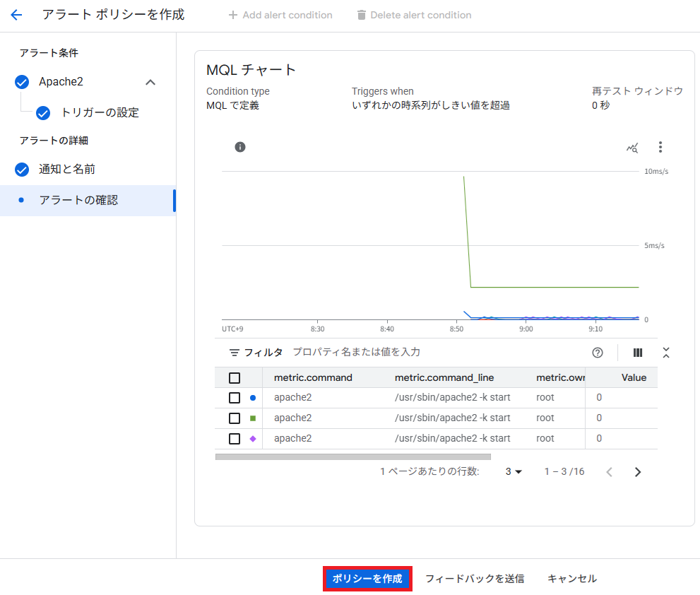This screenshot has width=700, height=595.
Task: Click the キャンセル button
Action: 571,579
